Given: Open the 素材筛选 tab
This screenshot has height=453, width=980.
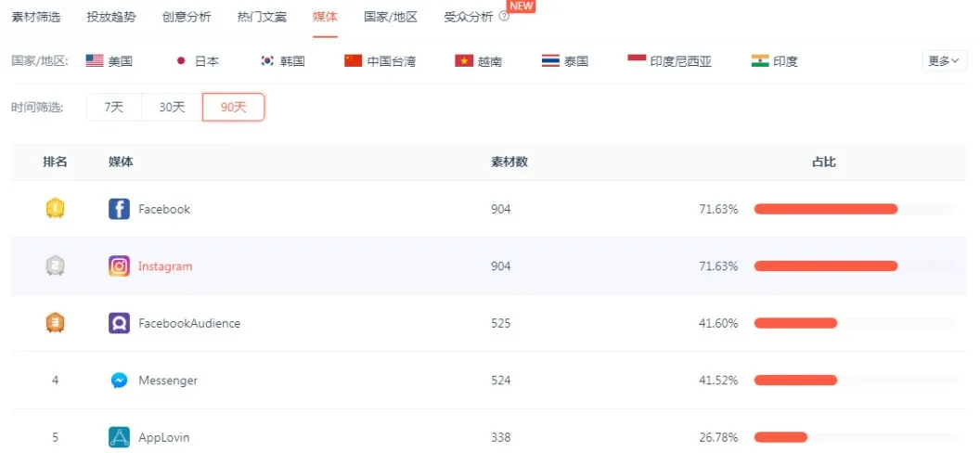Looking at the screenshot, I should 36,17.
